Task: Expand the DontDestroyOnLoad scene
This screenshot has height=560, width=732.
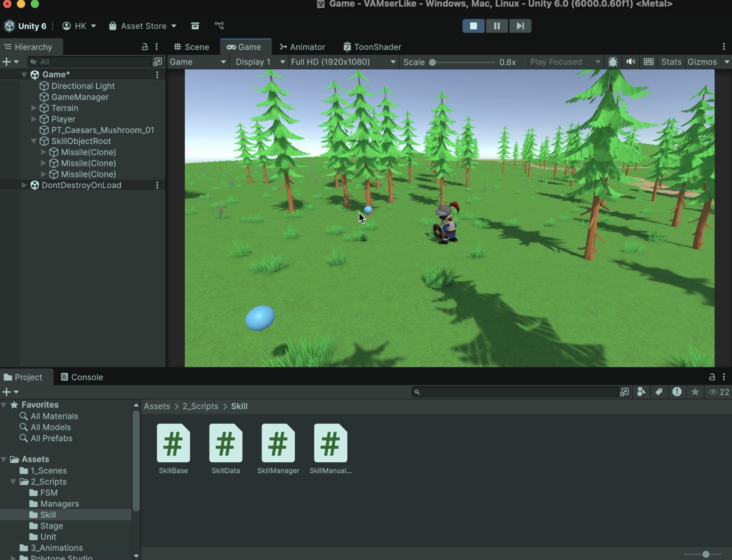Action: [23, 185]
